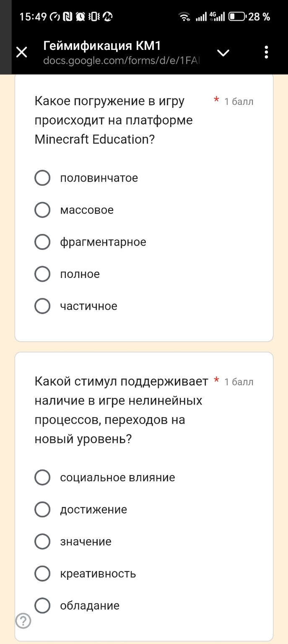Select социальное влияние in the second question
Image resolution: width=288 pixels, height=644 pixels.
(x=42, y=477)
